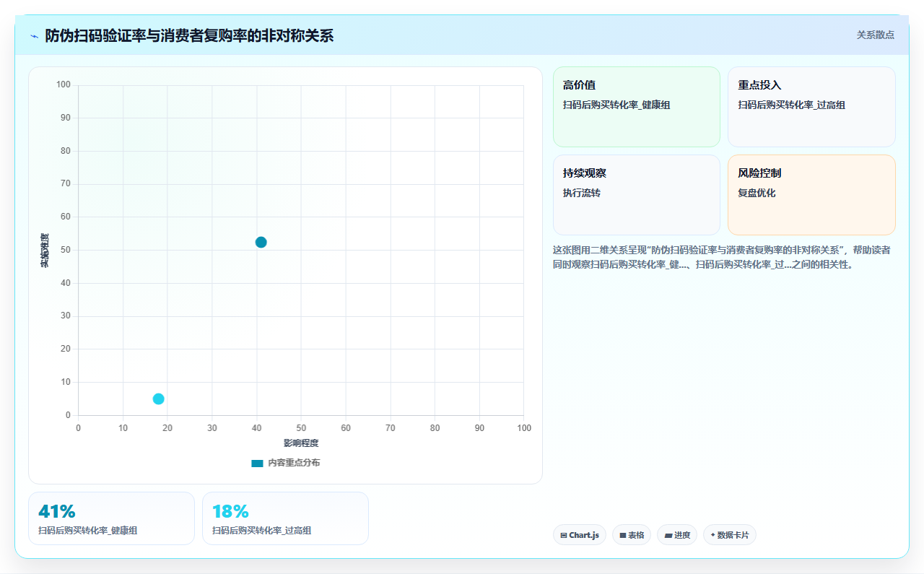Click 复盘优化 text in 风险控制 card

coord(757,193)
